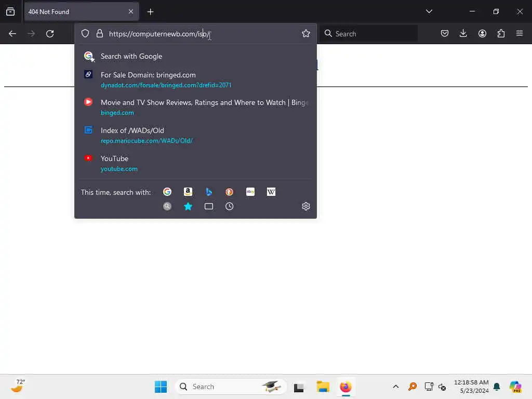Viewport: 532px width, 399px height.
Task: Open the Downloads panel
Action: pos(463,33)
